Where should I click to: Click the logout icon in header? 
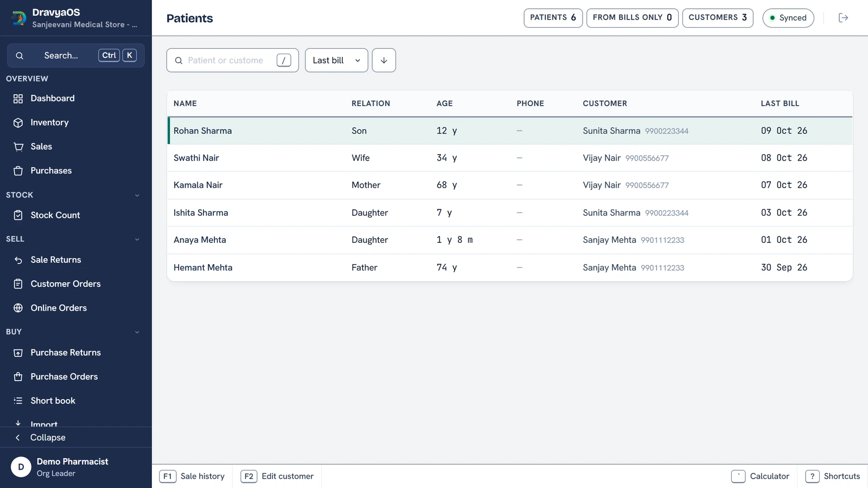pos(843,18)
